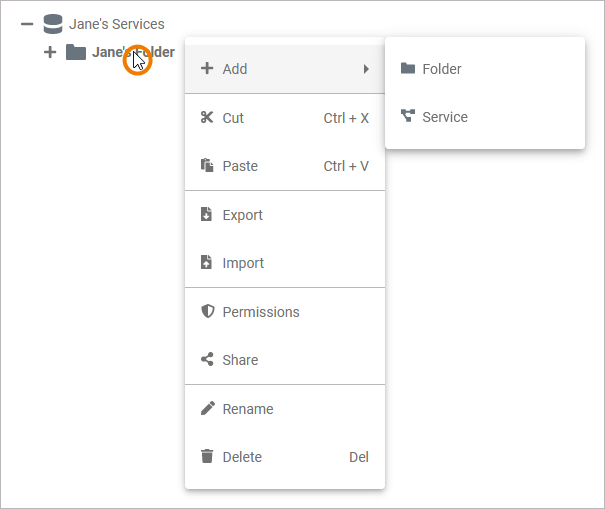Screen dimensions: 605x509
Task: Expand Jane's Folder with the plus sign
Action: point(50,52)
